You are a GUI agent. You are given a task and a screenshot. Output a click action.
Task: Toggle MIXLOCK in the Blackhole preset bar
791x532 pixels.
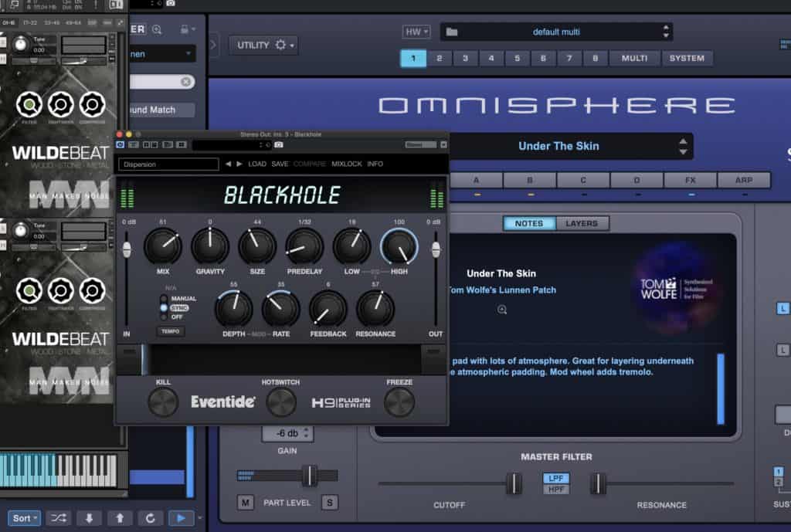347,164
